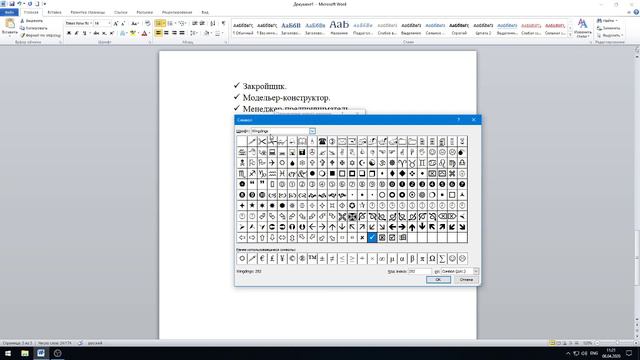Set center paragraph alignment
This screenshot has height=360, width=640.
pyautogui.click(x=166, y=33)
